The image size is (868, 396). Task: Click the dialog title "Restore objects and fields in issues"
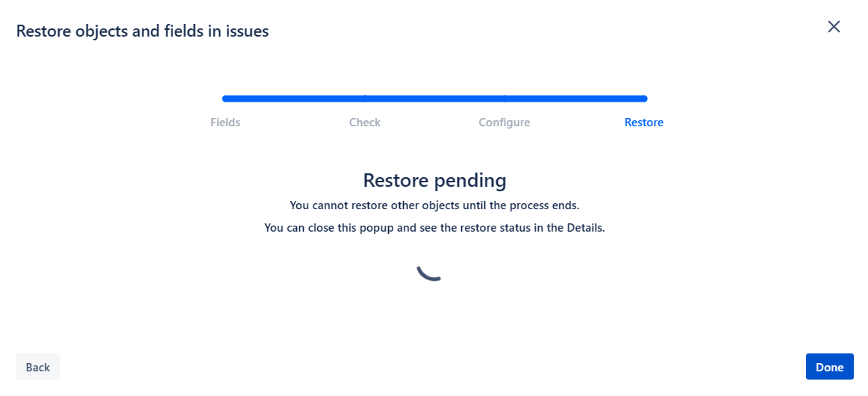143,31
